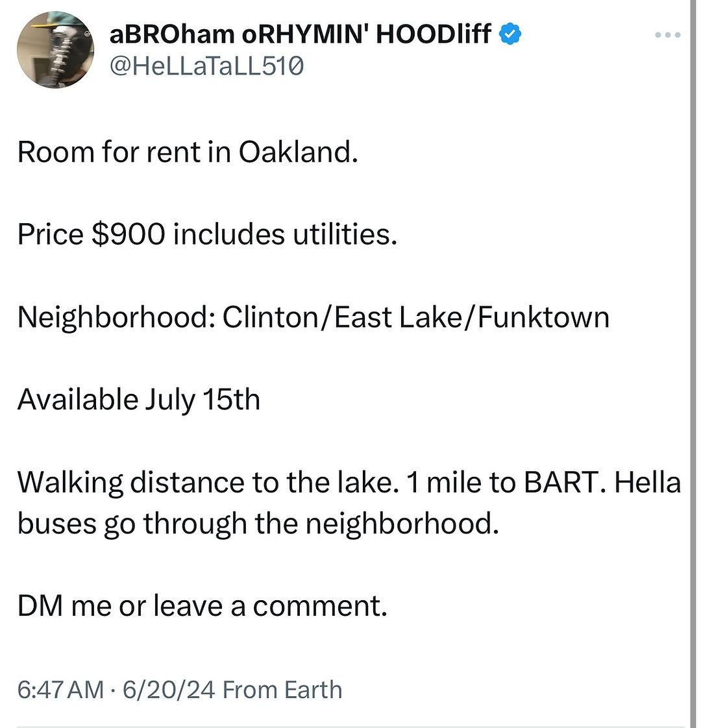Click "buses go through the neighborhood" text
Image resolution: width=701 pixels, height=728 pixels.
pos(258,523)
